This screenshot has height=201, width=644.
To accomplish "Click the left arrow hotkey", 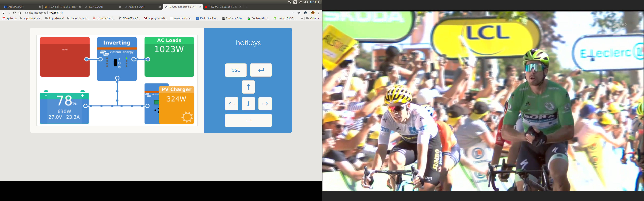I will click(x=231, y=104).
